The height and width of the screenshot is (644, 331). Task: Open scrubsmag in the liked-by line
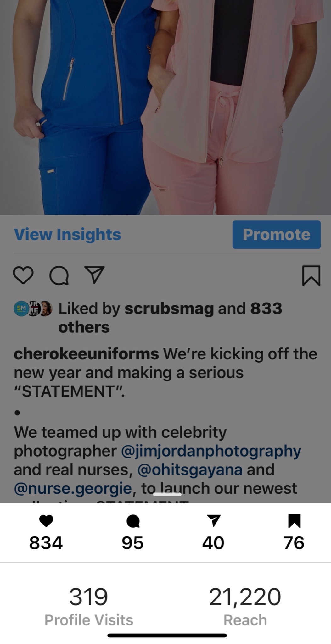click(x=169, y=308)
